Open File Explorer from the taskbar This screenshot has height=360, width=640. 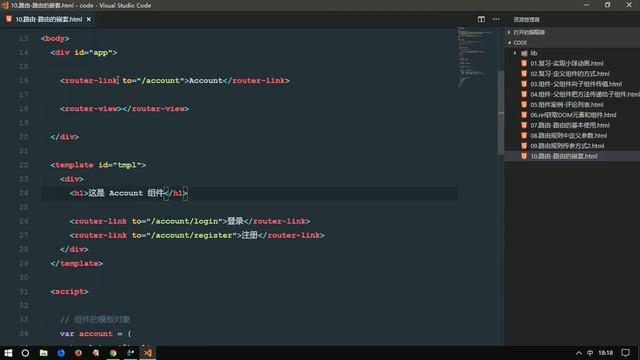[x=43, y=353]
